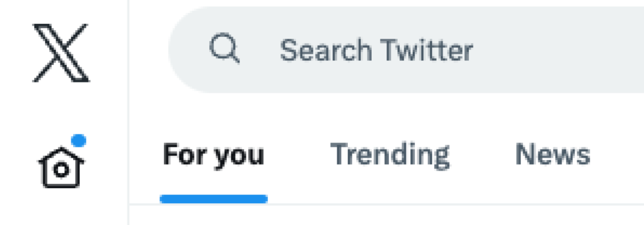
Task: Switch to the For you tab
Action: point(213,154)
